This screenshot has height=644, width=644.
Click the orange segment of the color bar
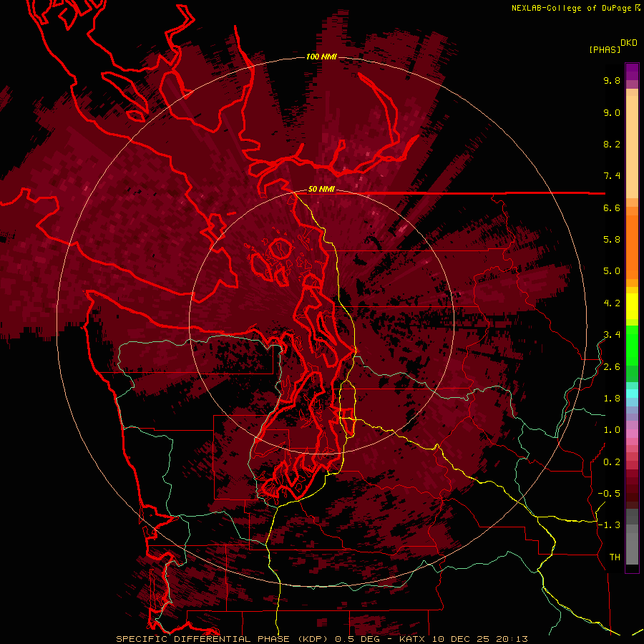(632, 246)
